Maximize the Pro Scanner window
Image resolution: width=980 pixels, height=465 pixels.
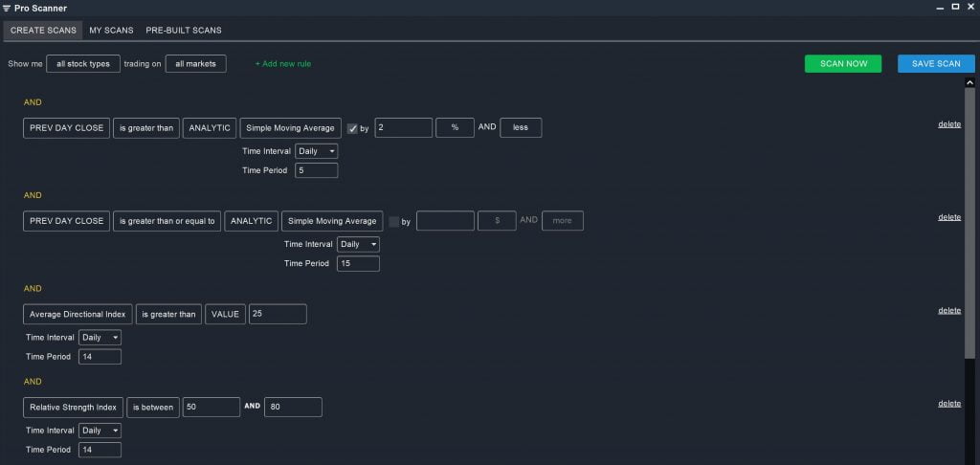point(955,7)
